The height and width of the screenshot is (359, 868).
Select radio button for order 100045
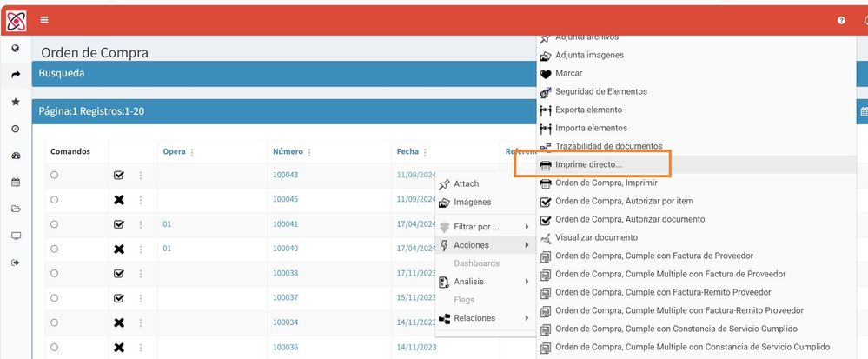(x=54, y=199)
